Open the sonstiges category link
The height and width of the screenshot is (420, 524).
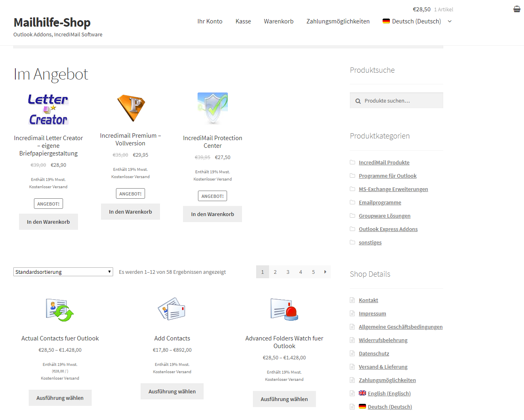tap(370, 242)
